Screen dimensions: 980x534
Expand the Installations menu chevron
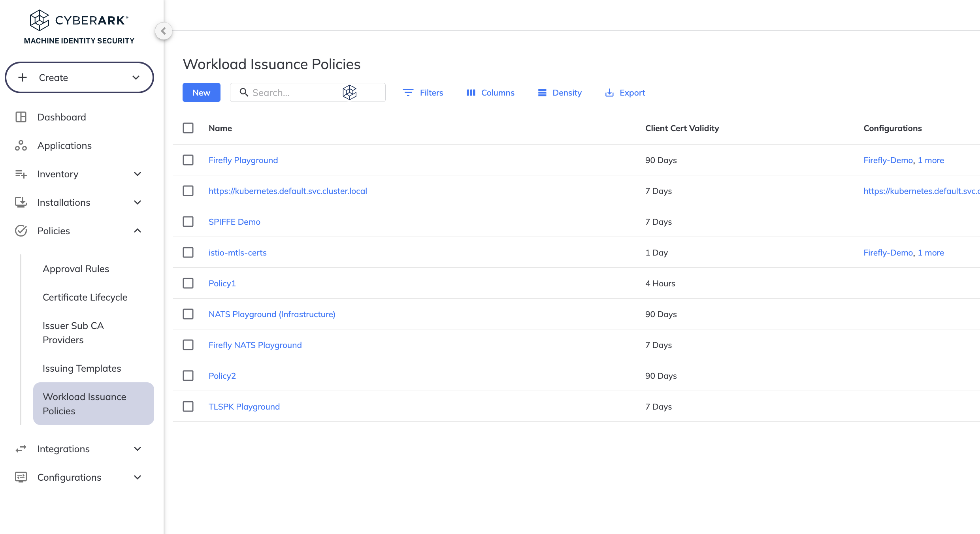coord(138,202)
